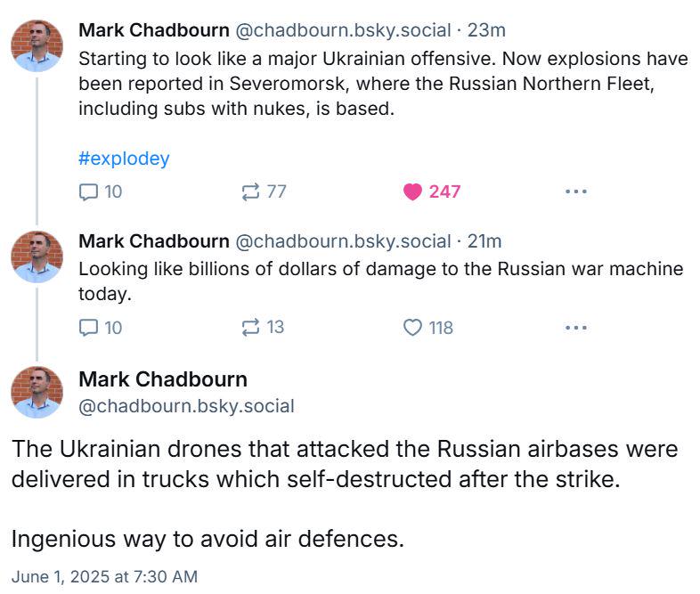Click Mark Chadbourn's avatar on the first post
Screen dimensions: 700x594
pos(37,45)
